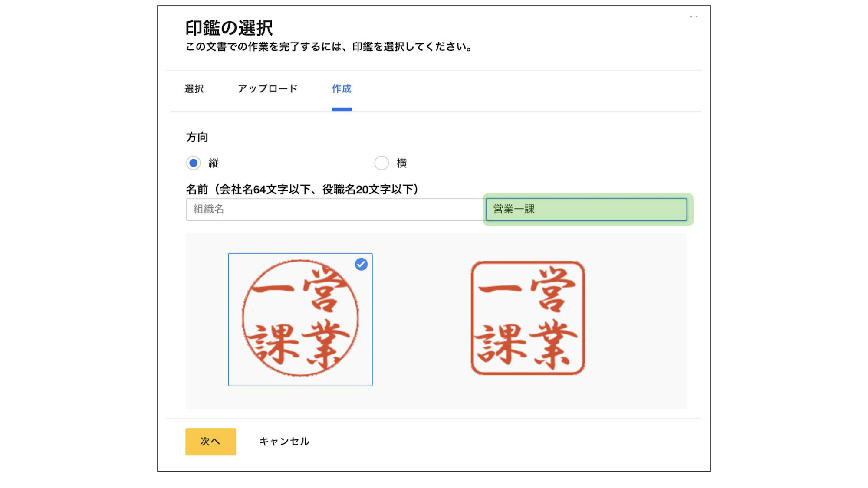The width and height of the screenshot is (868, 488).
Task: Click the 印鑑の選択 dialog heading
Action: pyautogui.click(x=229, y=28)
